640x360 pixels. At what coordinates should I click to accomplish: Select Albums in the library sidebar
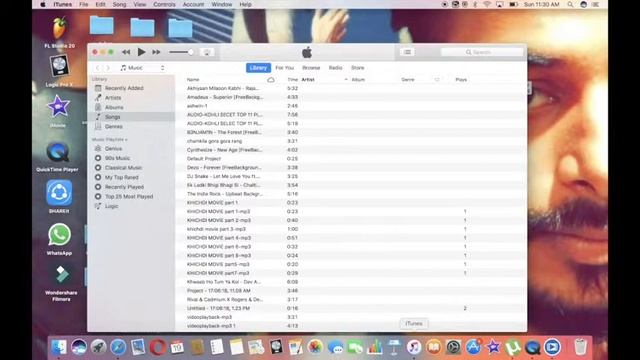114,107
